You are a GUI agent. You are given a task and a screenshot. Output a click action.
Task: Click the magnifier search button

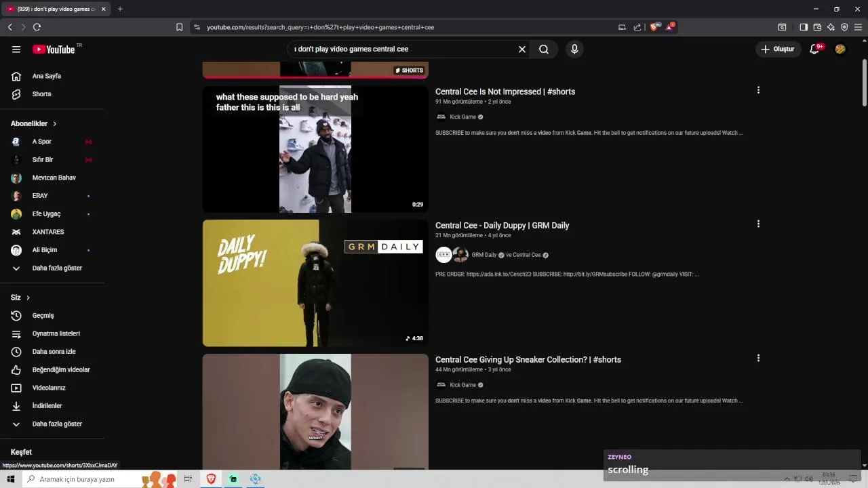pos(544,49)
